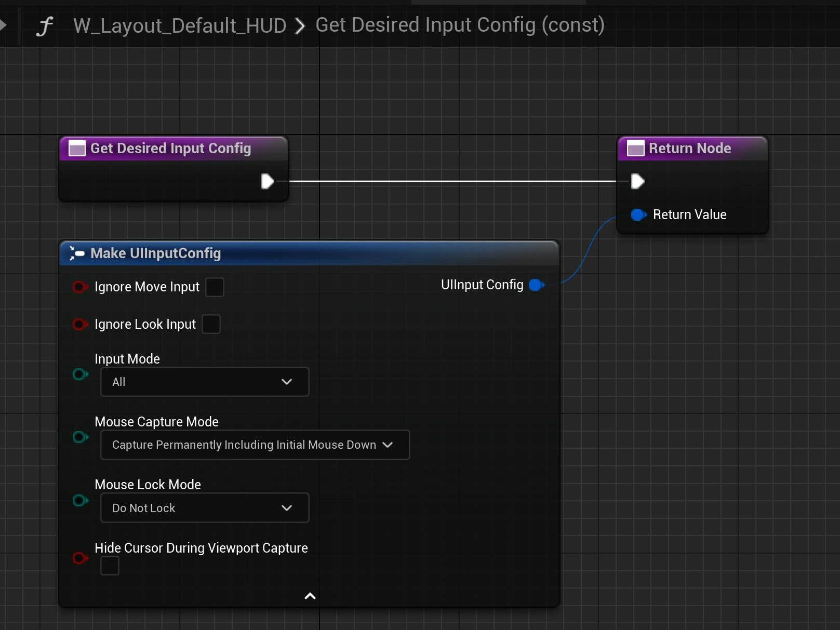This screenshot has height=630, width=840.
Task: Toggle Hide Cursor During Viewport Capture checkbox
Action: (x=110, y=566)
